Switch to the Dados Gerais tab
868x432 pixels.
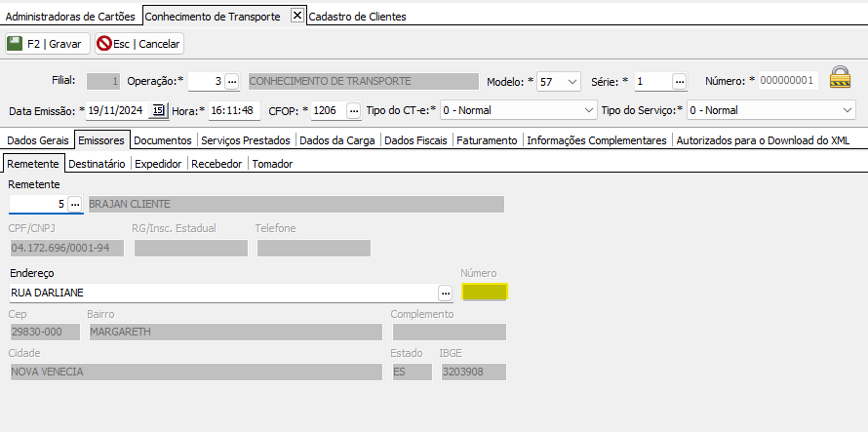pos(38,140)
